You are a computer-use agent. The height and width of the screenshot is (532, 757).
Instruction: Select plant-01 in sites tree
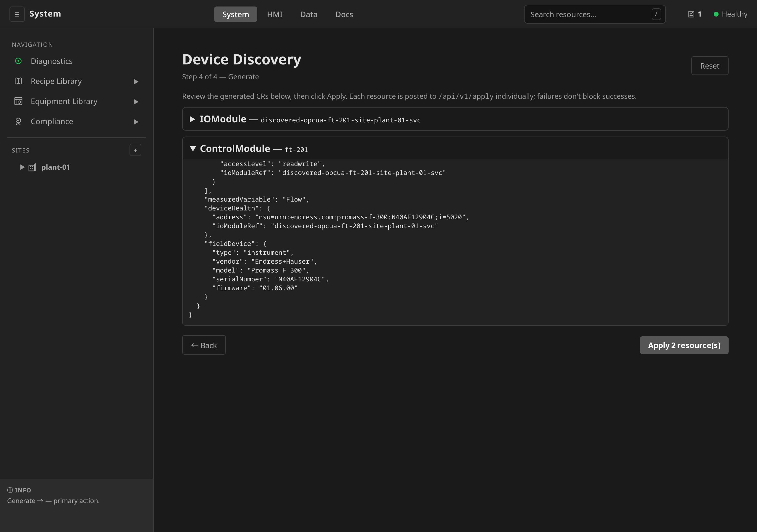click(55, 167)
